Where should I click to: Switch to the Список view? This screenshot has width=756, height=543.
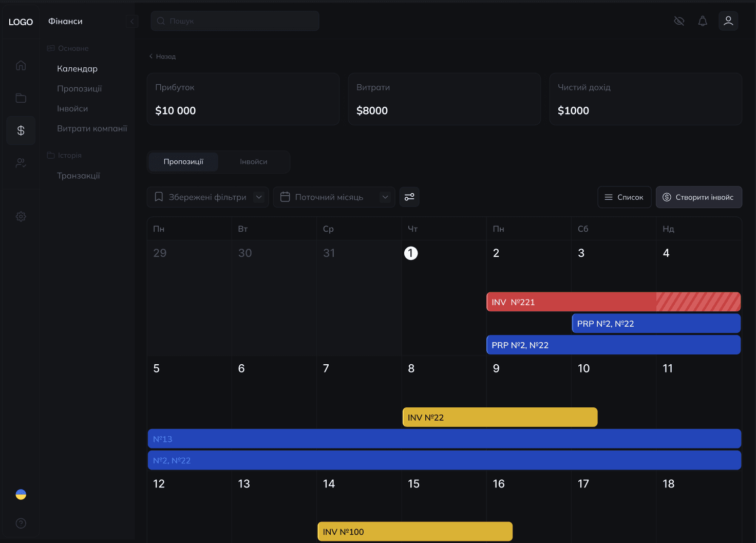[624, 197]
